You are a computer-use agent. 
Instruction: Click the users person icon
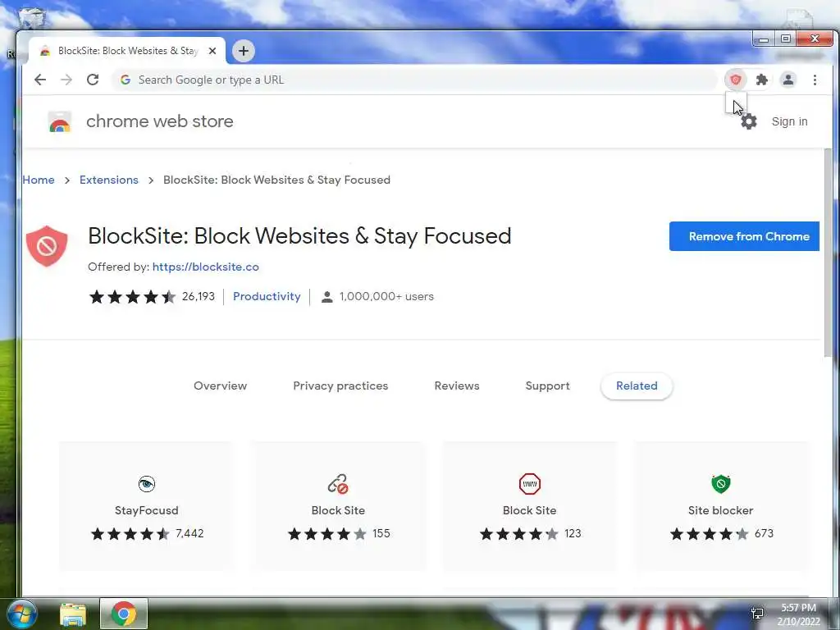(326, 297)
